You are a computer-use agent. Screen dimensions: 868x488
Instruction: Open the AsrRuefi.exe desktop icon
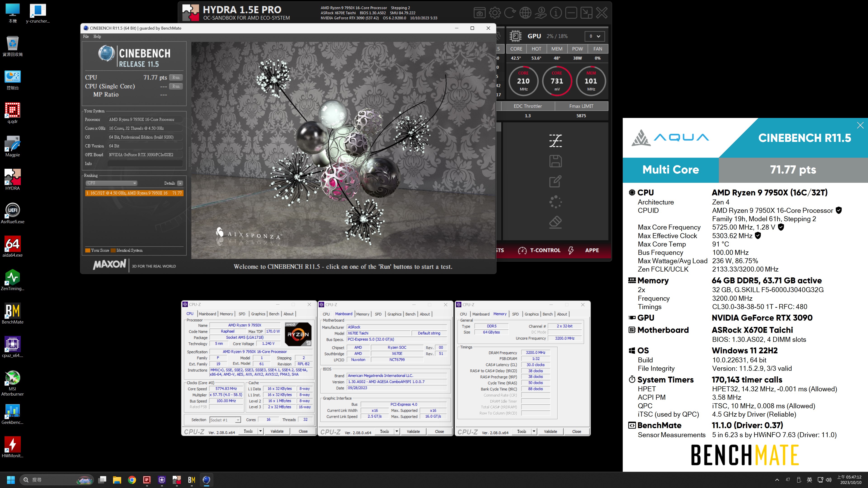point(12,213)
